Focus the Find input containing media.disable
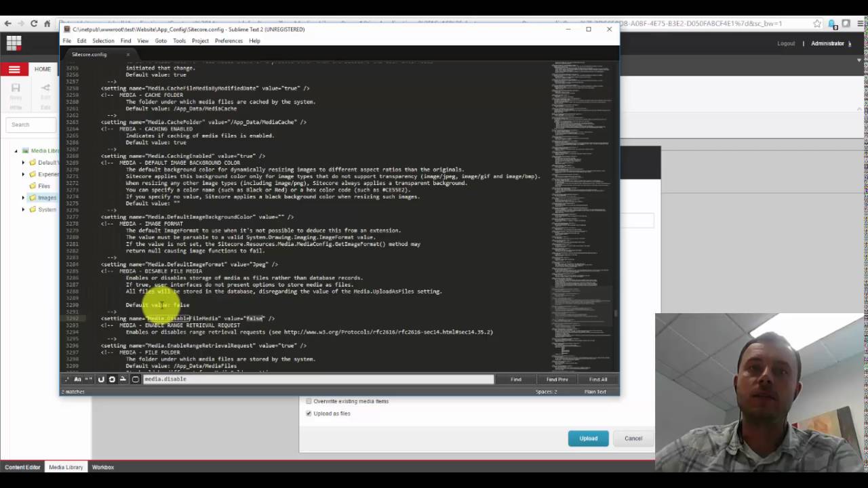The image size is (868, 488). [x=318, y=379]
